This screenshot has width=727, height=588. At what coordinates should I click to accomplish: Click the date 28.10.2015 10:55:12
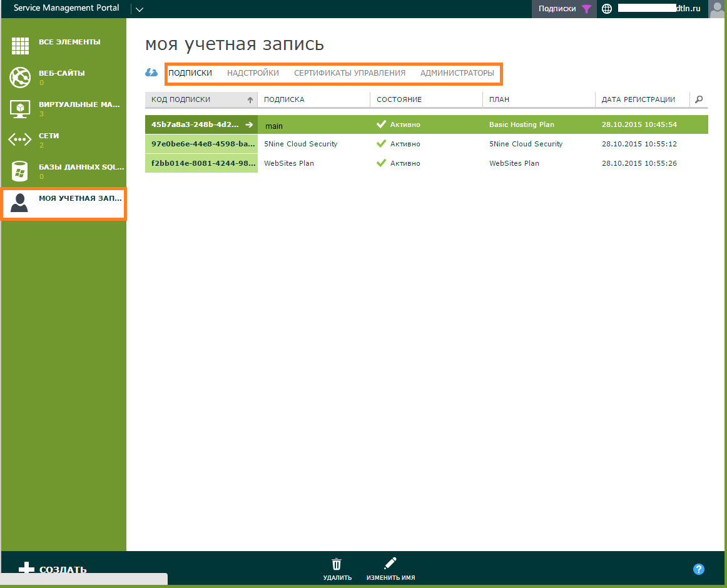[639, 144]
